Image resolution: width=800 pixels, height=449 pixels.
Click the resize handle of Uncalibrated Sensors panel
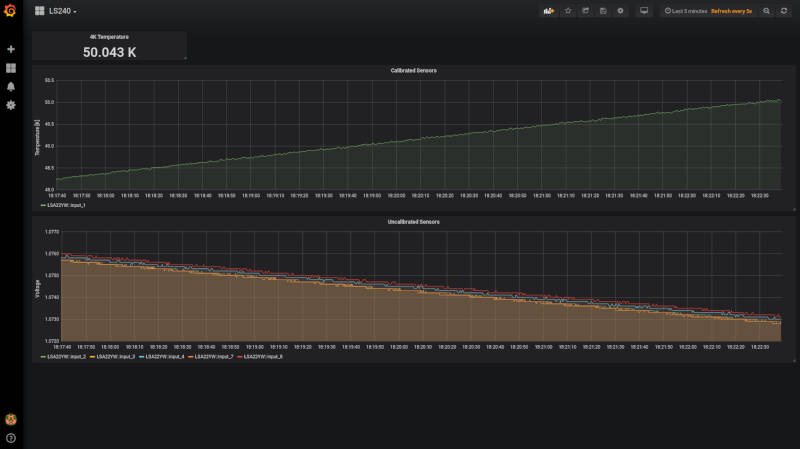click(x=794, y=361)
